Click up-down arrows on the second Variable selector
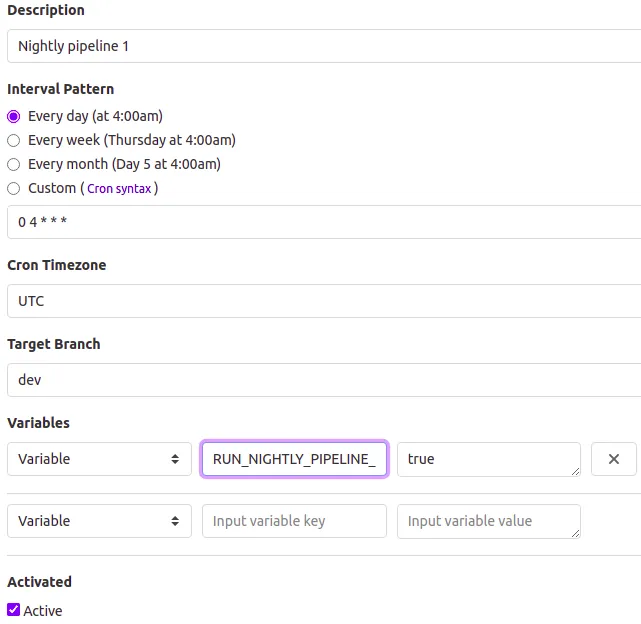 [x=175, y=521]
